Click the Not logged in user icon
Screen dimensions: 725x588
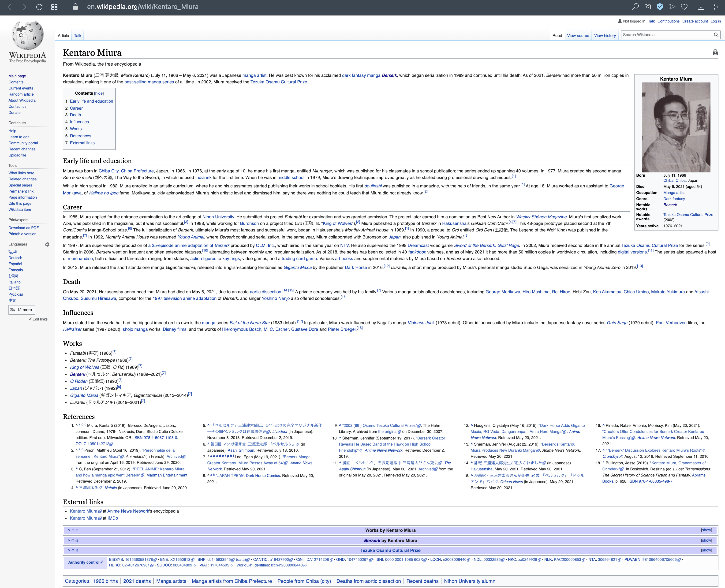pyautogui.click(x=620, y=21)
